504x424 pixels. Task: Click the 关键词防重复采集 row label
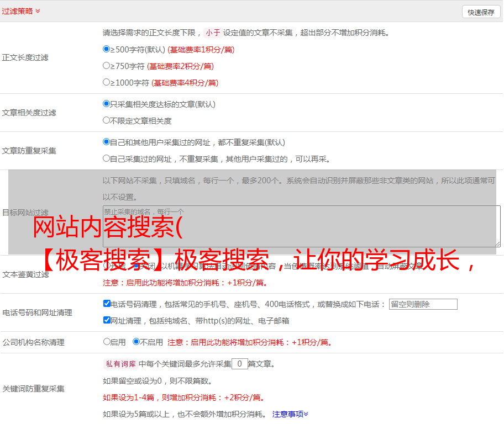click(33, 389)
